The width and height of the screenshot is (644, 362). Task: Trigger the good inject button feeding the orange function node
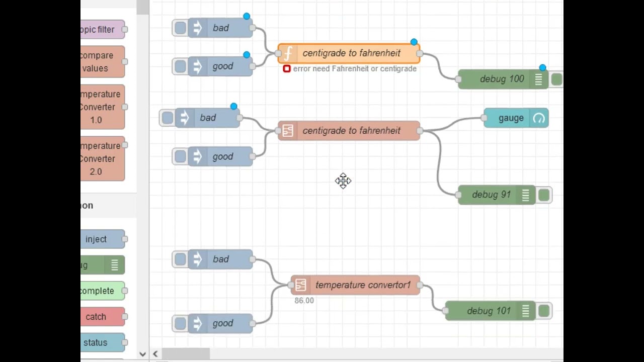[180, 66]
